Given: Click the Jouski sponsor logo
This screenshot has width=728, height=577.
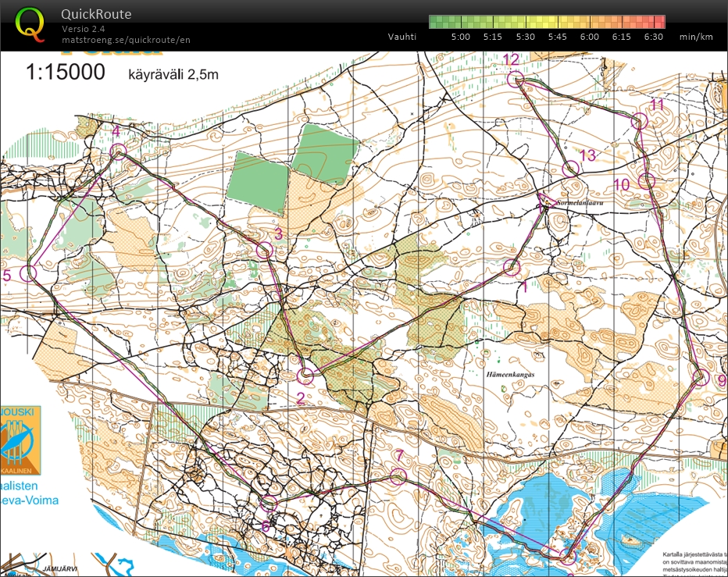Looking at the screenshot, I should (20, 441).
